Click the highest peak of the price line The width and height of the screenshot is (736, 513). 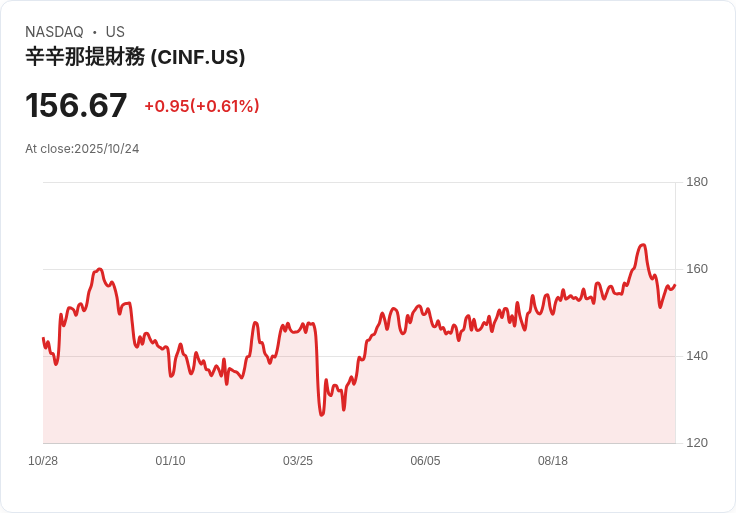click(x=642, y=245)
